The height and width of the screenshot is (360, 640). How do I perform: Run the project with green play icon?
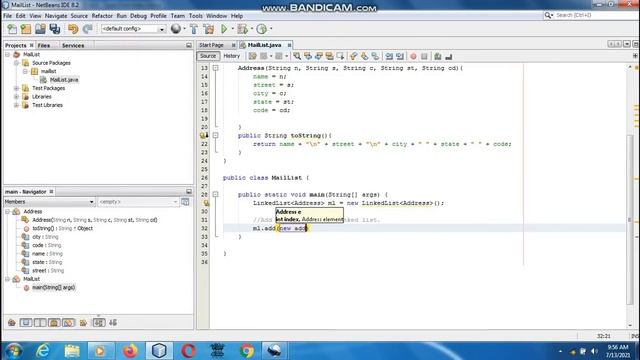click(224, 29)
